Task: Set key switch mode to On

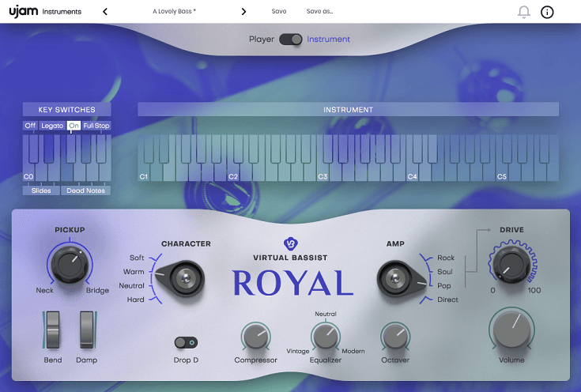Action: (x=74, y=126)
